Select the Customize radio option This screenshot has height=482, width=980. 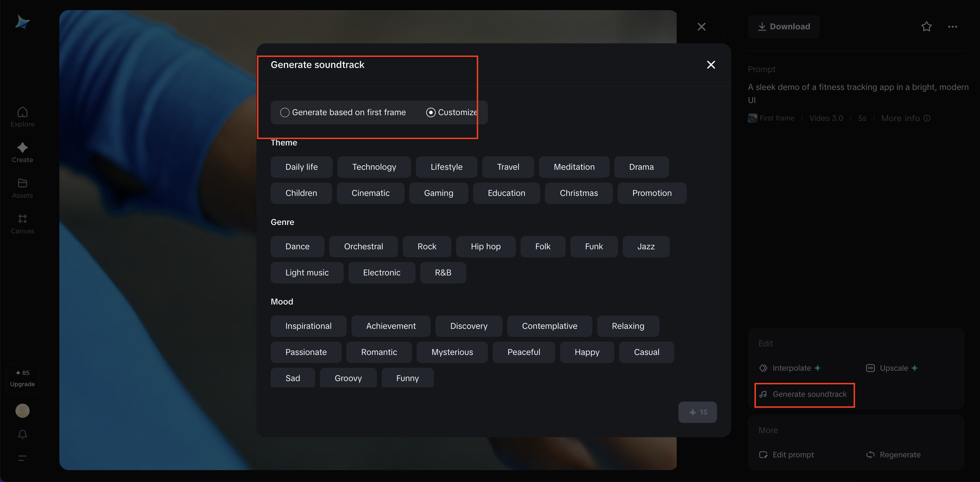point(431,112)
